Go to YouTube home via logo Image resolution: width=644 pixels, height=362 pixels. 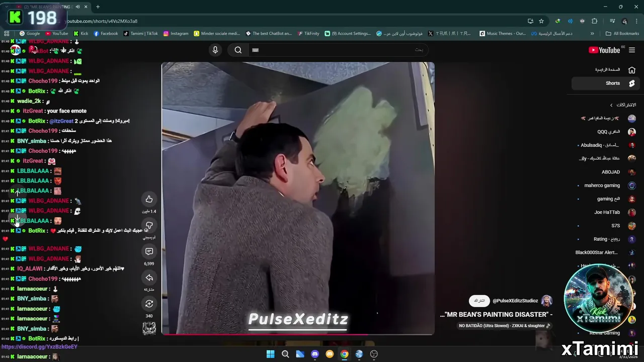[604, 50]
